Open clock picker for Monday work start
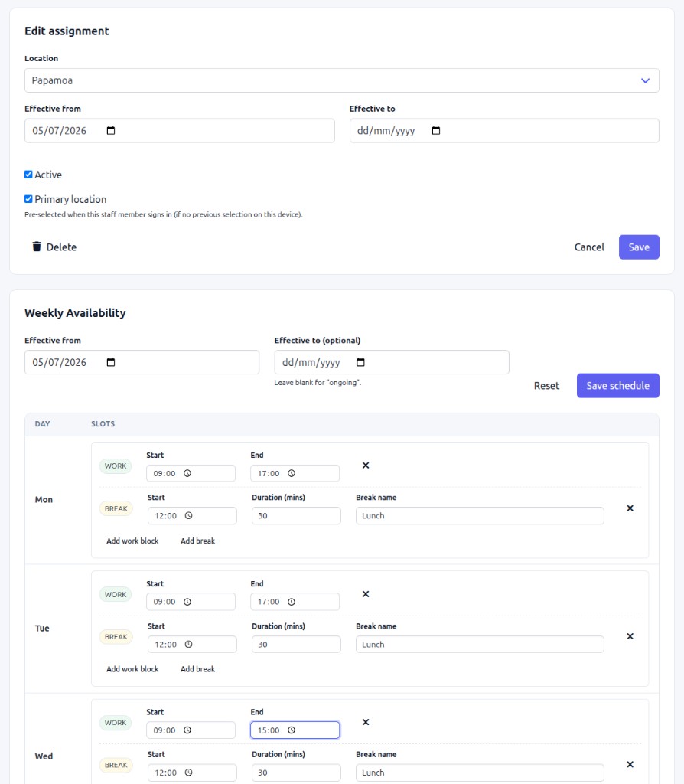The width and height of the screenshot is (684, 784). pos(187,473)
